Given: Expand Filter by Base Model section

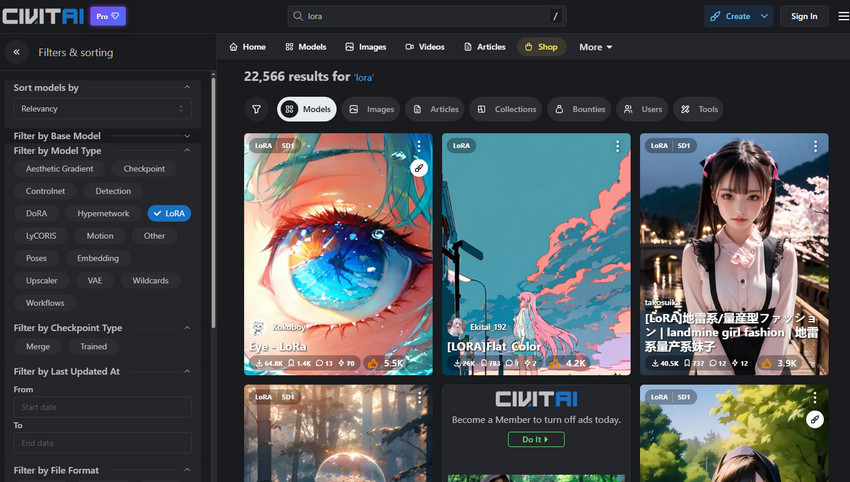Looking at the screenshot, I should [187, 136].
